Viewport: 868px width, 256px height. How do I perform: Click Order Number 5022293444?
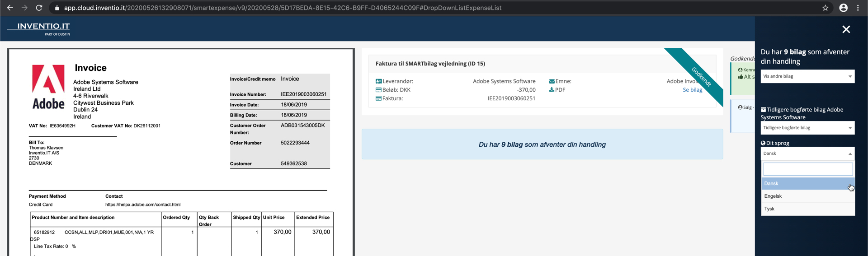295,143
